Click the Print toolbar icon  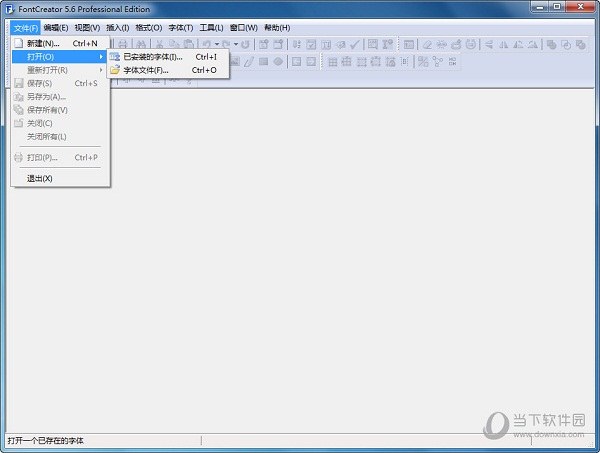122,44
